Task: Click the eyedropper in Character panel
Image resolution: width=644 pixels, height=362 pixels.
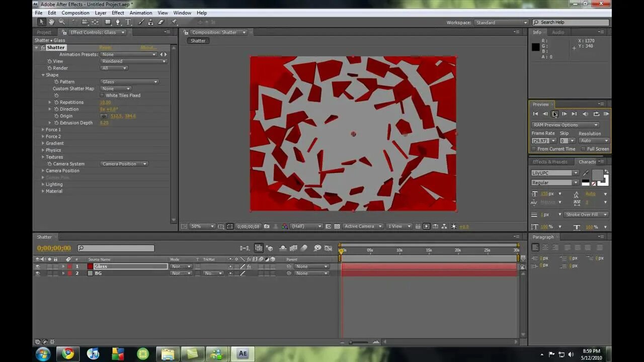Action: tap(586, 173)
